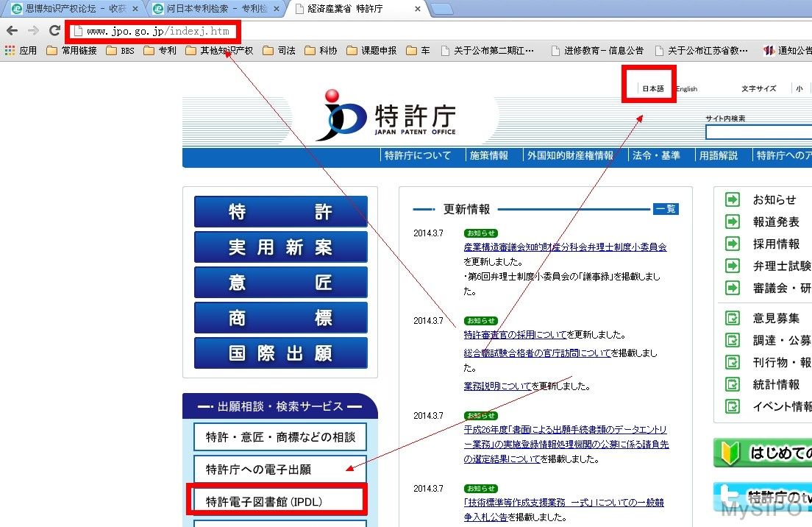Expand the 其他知识产权 bookmarks folder
This screenshot has width=812, height=527.
click(x=218, y=51)
